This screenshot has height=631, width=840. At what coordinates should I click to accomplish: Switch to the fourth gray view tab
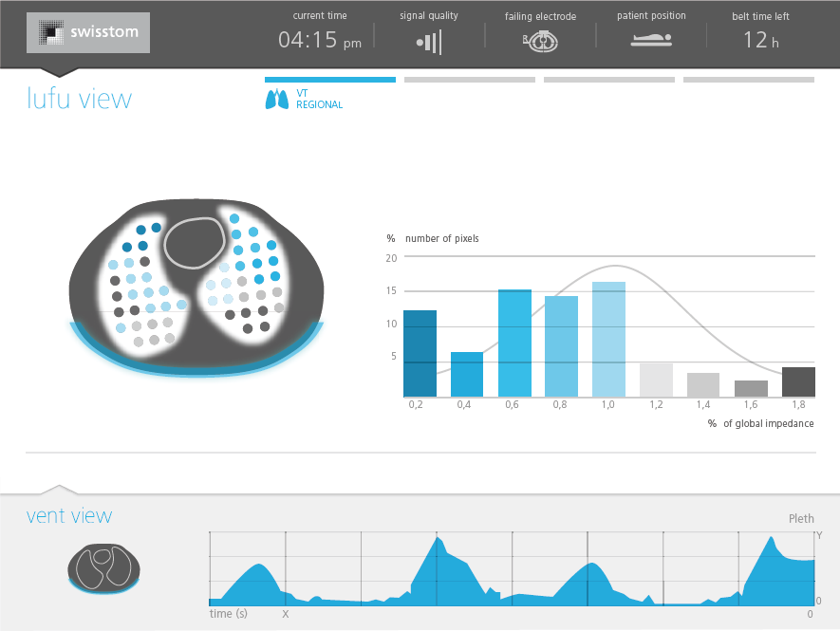(748, 81)
